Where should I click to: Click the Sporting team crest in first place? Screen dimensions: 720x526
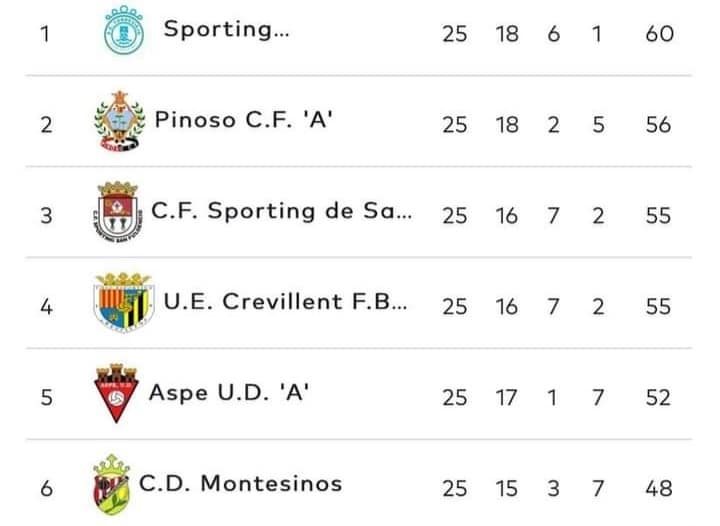click(124, 30)
